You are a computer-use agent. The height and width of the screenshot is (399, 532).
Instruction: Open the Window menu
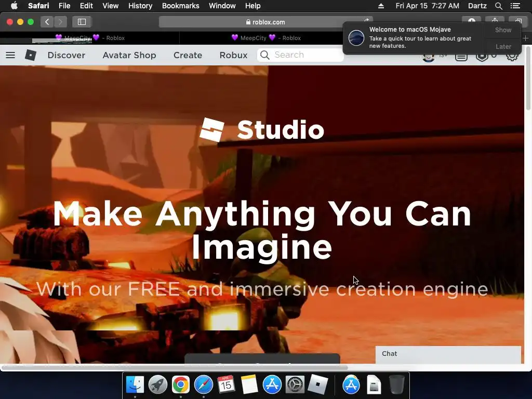tap(222, 6)
